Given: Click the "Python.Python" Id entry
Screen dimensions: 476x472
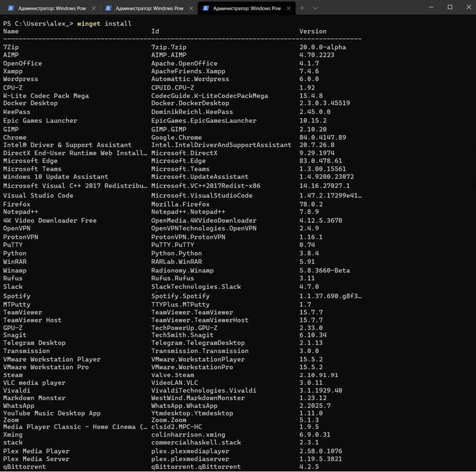Looking at the screenshot, I should (x=176, y=253).
